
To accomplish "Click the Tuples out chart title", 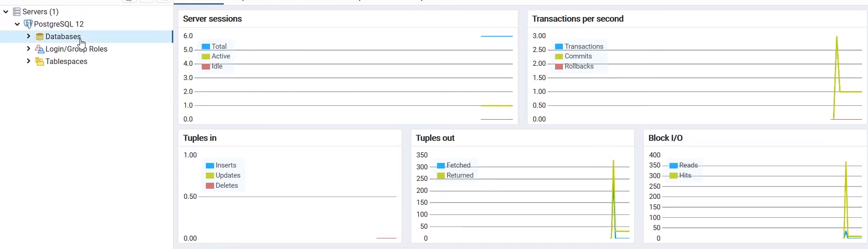I will [x=435, y=138].
